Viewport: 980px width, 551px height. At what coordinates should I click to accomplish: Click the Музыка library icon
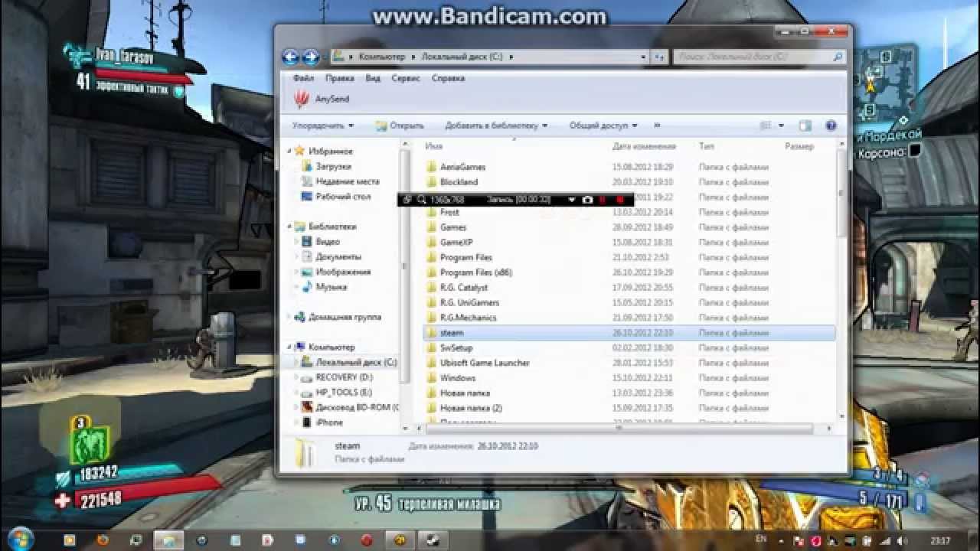(x=307, y=287)
